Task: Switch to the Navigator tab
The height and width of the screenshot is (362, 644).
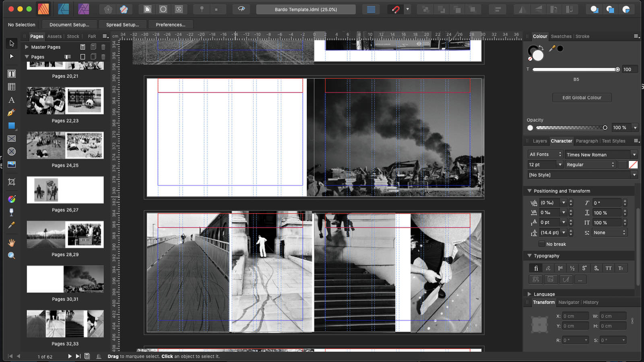Action: tap(569, 302)
